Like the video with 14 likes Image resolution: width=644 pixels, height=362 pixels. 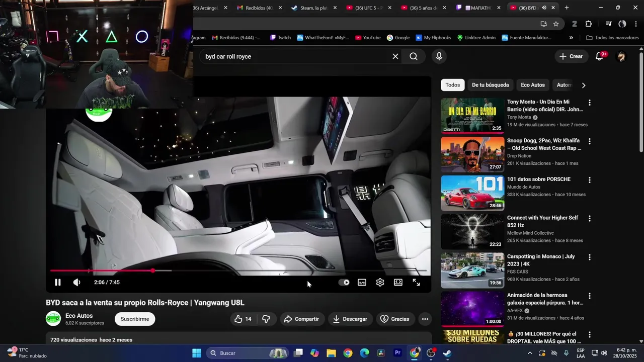pyautogui.click(x=244, y=319)
